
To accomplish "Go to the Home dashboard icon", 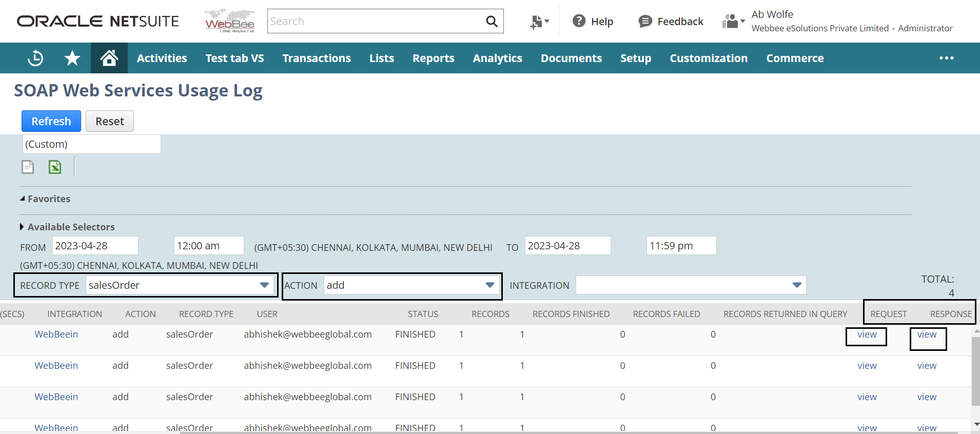I will pos(109,58).
